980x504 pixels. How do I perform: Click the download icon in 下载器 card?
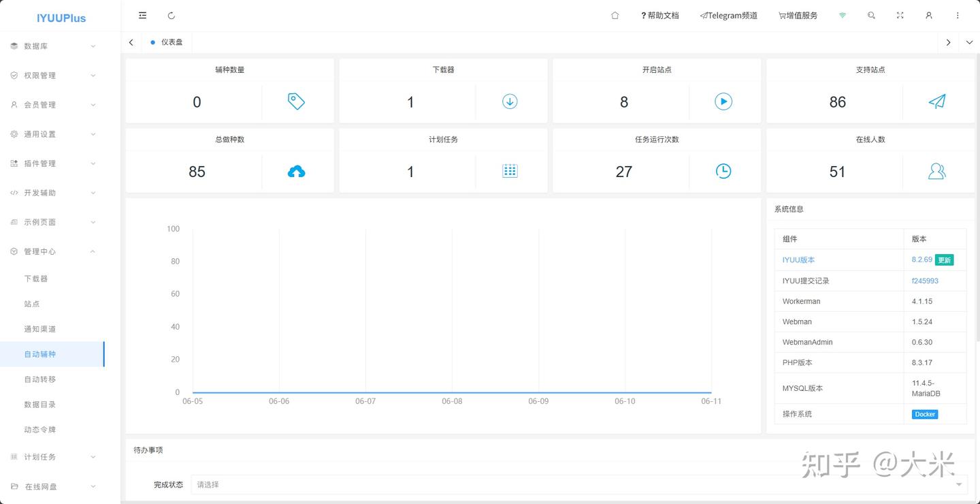point(510,101)
